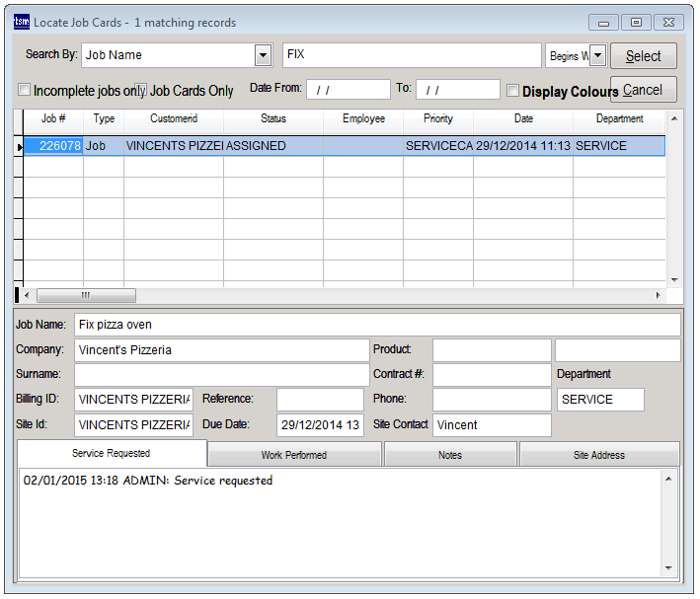Viewport: 700px width, 599px height.
Task: Enable the Display Colours checkbox
Action: pyautogui.click(x=512, y=91)
